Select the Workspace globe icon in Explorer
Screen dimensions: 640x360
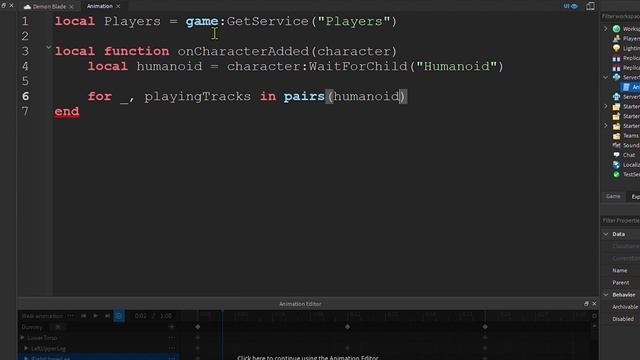tap(616, 29)
